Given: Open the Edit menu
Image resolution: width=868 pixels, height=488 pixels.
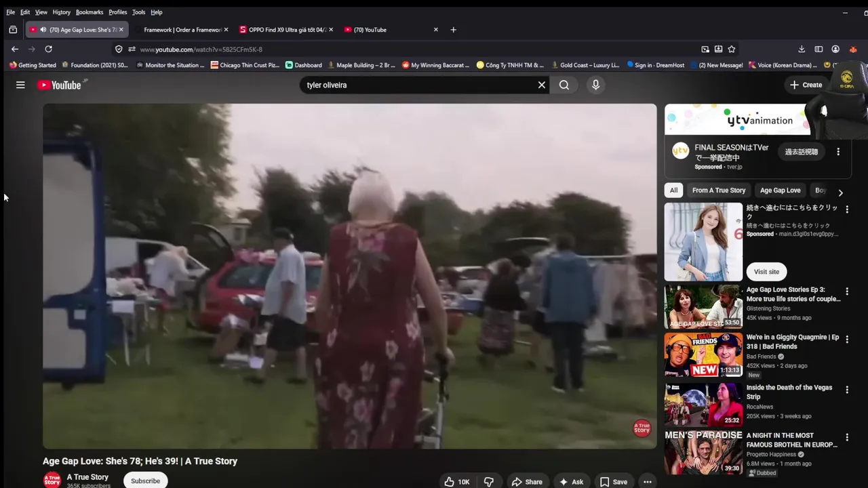Looking at the screenshot, I should (25, 12).
